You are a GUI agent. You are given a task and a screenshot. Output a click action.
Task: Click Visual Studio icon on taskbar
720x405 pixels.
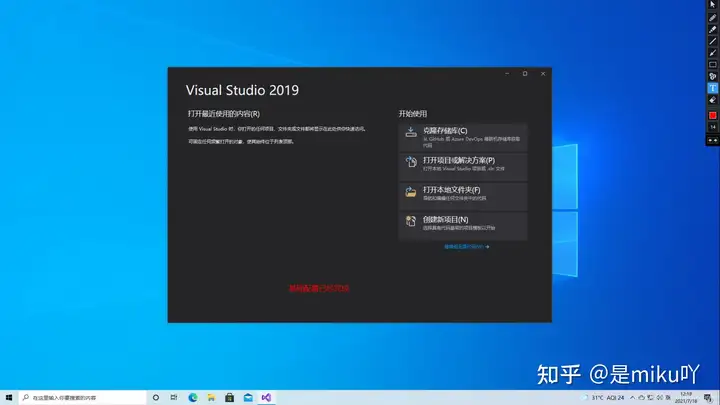[266, 397]
